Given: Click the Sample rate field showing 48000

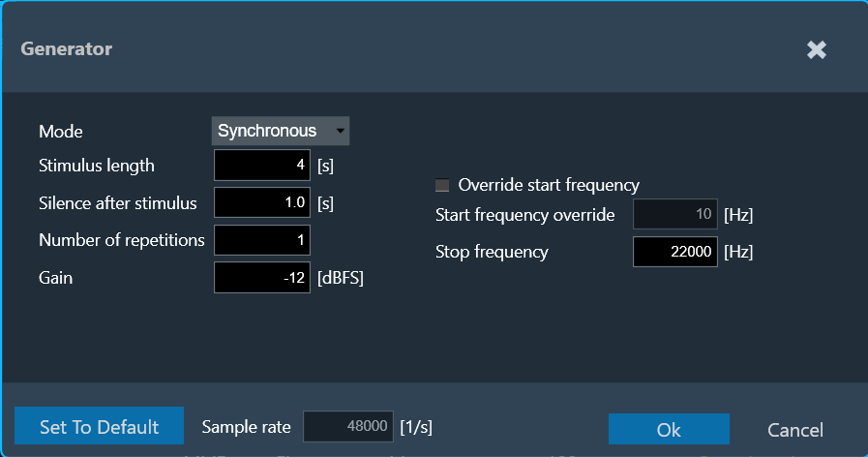Looking at the screenshot, I should pos(348,427).
